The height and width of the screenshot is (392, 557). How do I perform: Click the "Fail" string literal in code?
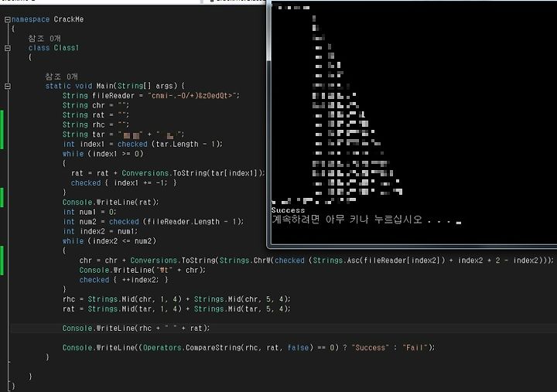pos(415,348)
